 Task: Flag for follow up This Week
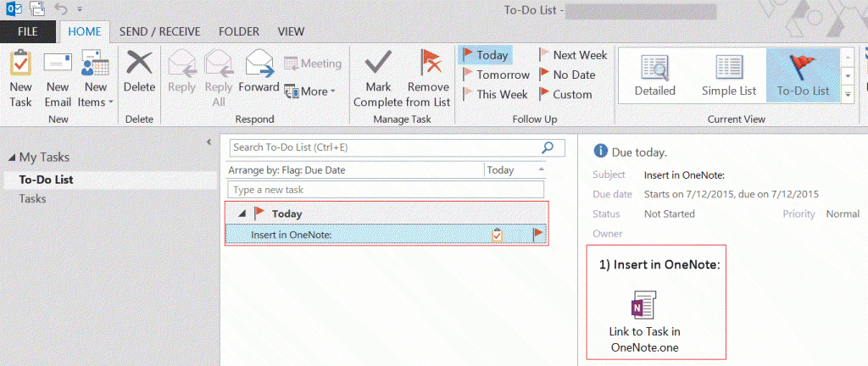[495, 94]
